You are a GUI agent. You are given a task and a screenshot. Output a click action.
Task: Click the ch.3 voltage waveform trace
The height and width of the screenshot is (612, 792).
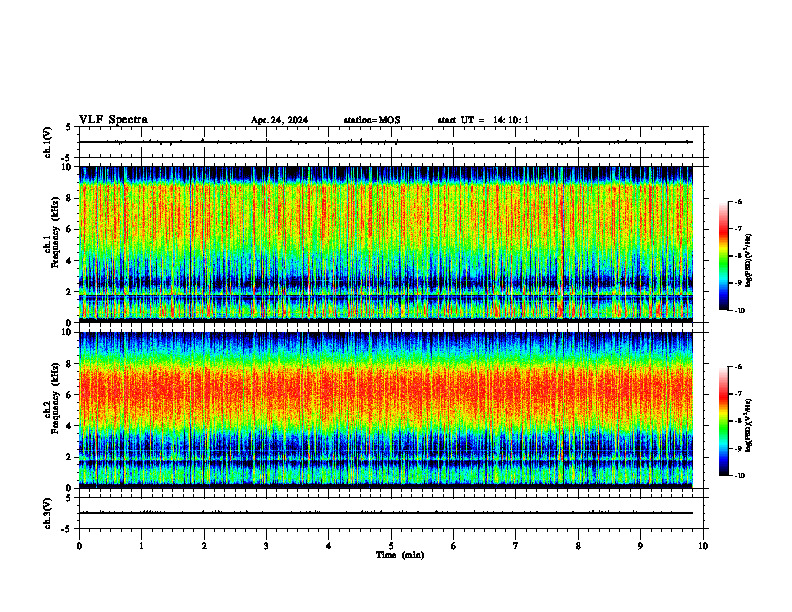click(x=386, y=513)
